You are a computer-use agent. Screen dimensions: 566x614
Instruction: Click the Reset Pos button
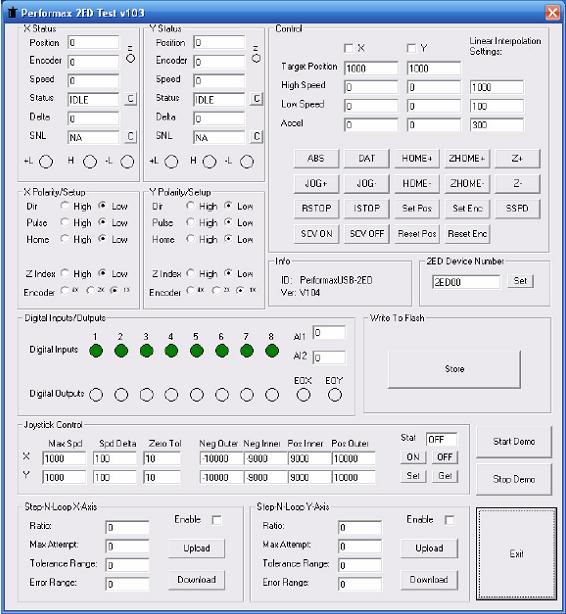(x=417, y=234)
